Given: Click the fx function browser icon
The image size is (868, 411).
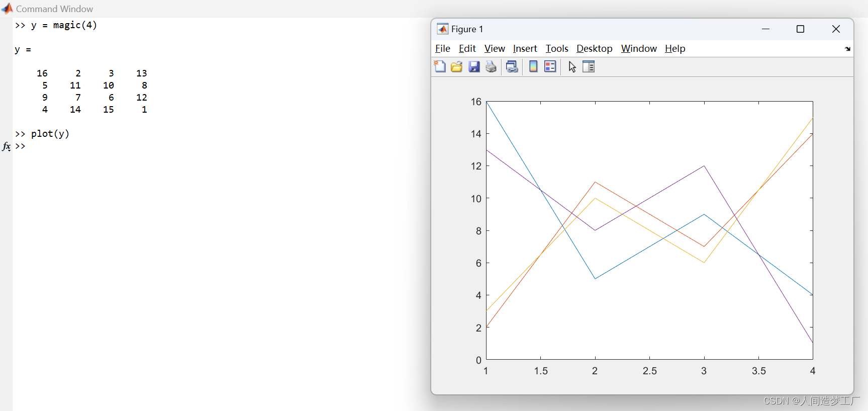Looking at the screenshot, I should [7, 146].
